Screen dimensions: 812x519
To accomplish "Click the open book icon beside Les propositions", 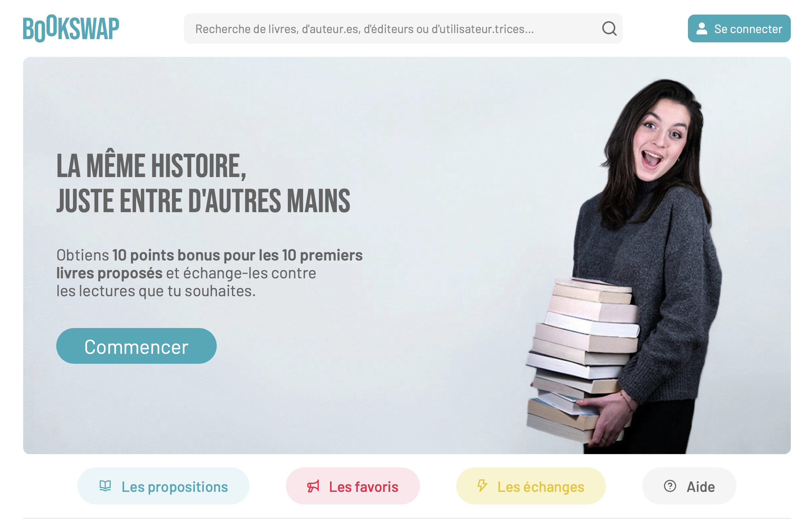I will [x=105, y=486].
